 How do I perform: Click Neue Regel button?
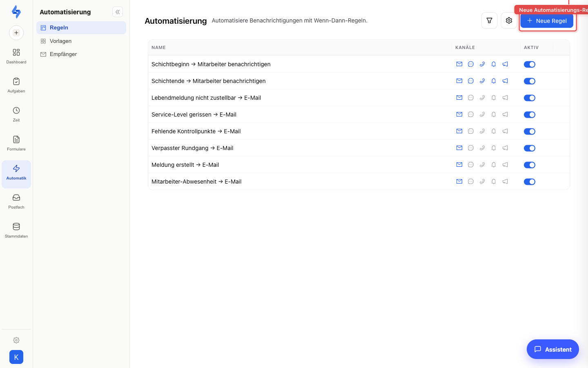(x=547, y=20)
